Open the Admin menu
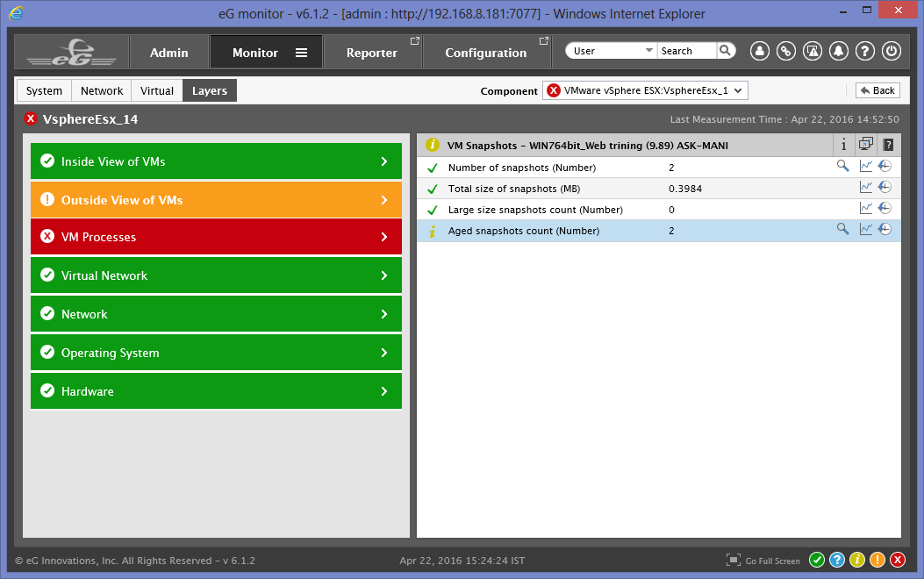Image resolution: width=924 pixels, height=579 pixels. coord(169,53)
